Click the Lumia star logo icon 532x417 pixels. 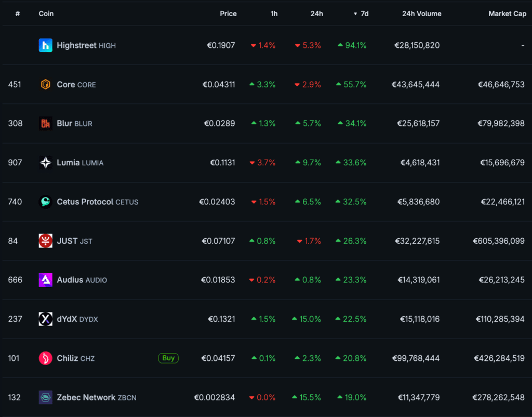46,162
